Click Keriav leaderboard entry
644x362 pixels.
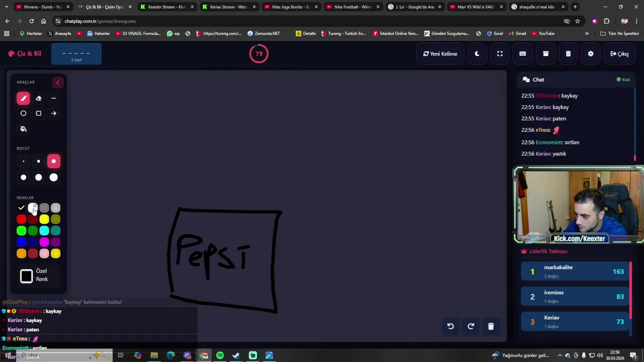(575, 322)
